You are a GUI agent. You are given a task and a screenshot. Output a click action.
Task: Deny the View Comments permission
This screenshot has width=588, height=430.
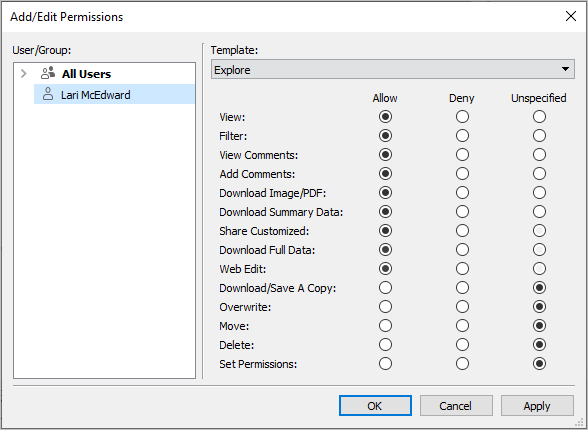pos(462,154)
